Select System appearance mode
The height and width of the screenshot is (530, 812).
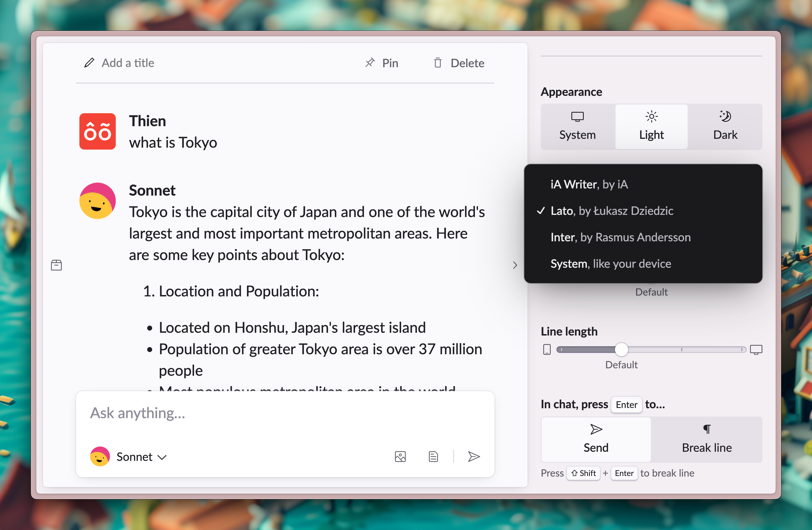[x=578, y=126]
